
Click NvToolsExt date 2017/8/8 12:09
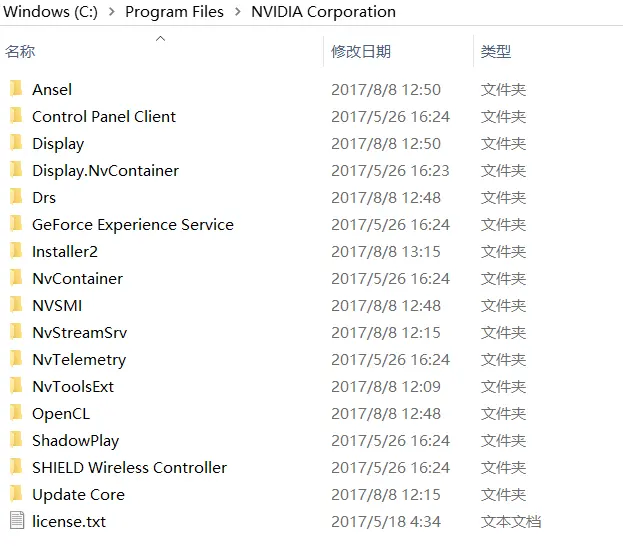(386, 387)
